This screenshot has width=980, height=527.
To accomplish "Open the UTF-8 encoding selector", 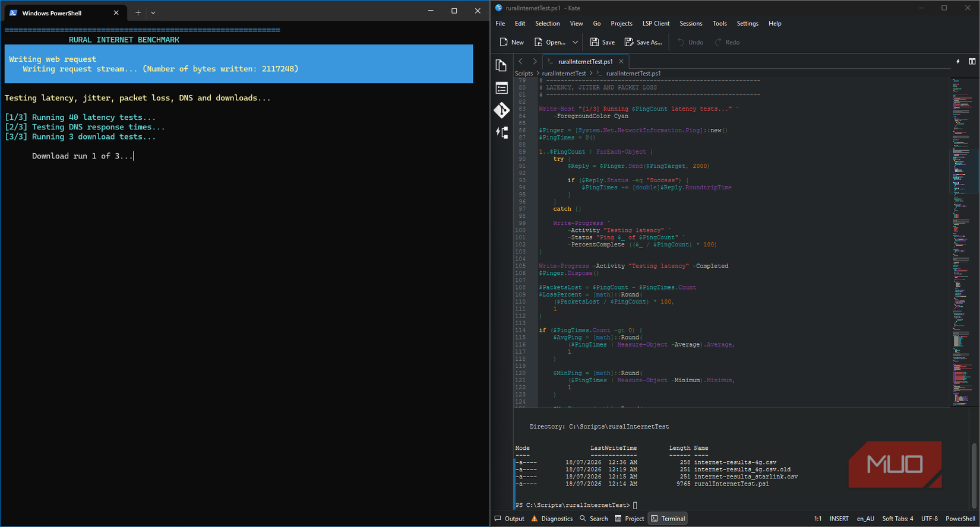I will (930, 519).
